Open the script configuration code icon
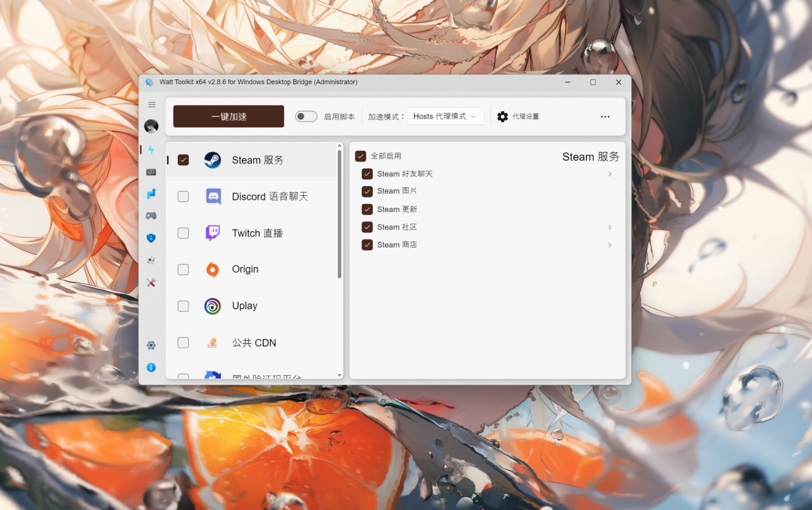This screenshot has height=510, width=812. [151, 172]
